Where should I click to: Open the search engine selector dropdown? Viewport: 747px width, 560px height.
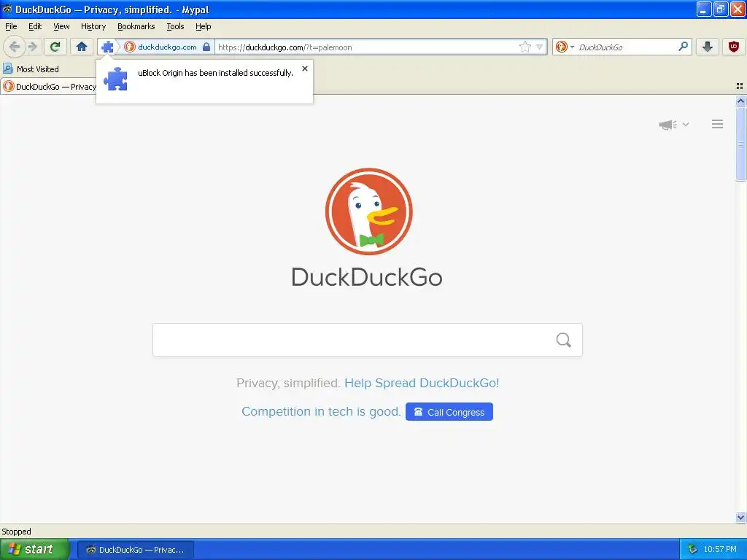tap(565, 47)
